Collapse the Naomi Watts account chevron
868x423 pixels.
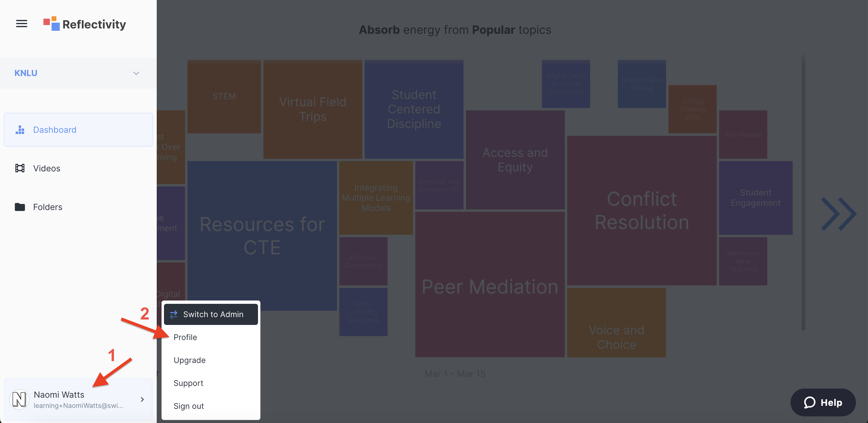tap(142, 399)
